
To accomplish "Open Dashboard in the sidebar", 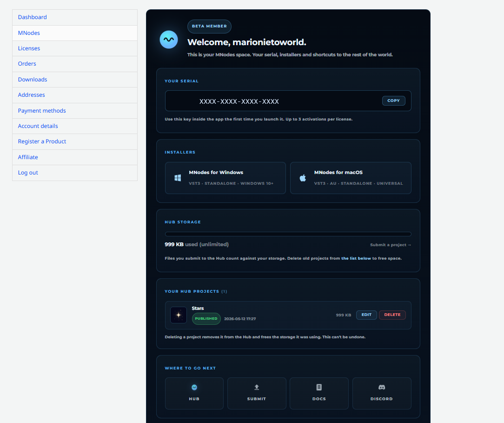I will (x=75, y=17).
